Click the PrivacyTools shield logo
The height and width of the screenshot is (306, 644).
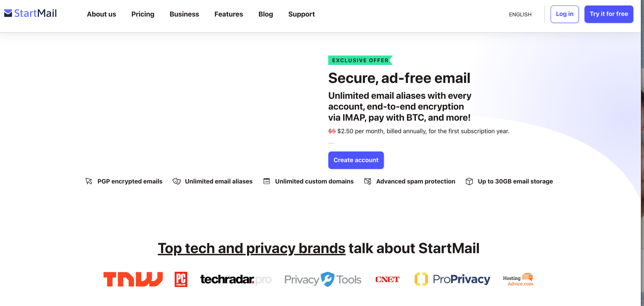tap(322, 279)
